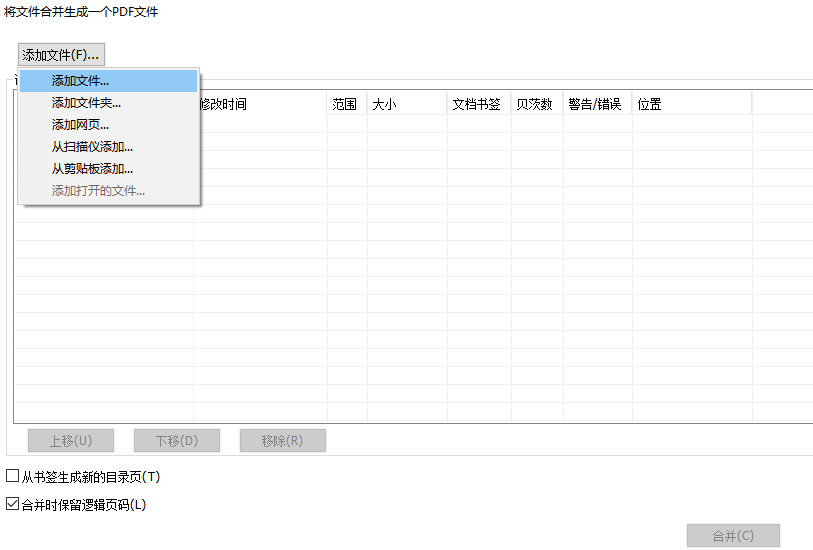Click the 合并(C) button
This screenshot has width=813, height=550.
[733, 535]
